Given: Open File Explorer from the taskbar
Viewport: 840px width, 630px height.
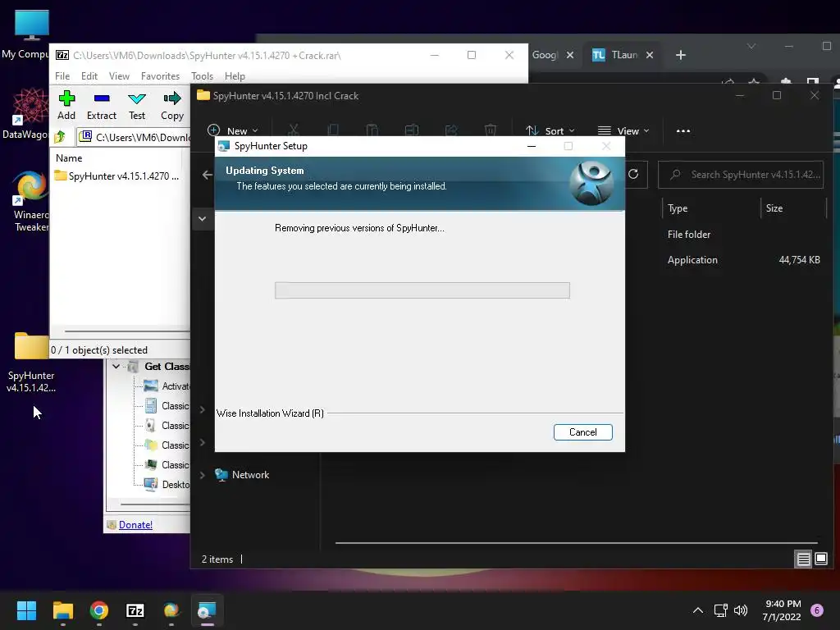Looking at the screenshot, I should coord(62,610).
